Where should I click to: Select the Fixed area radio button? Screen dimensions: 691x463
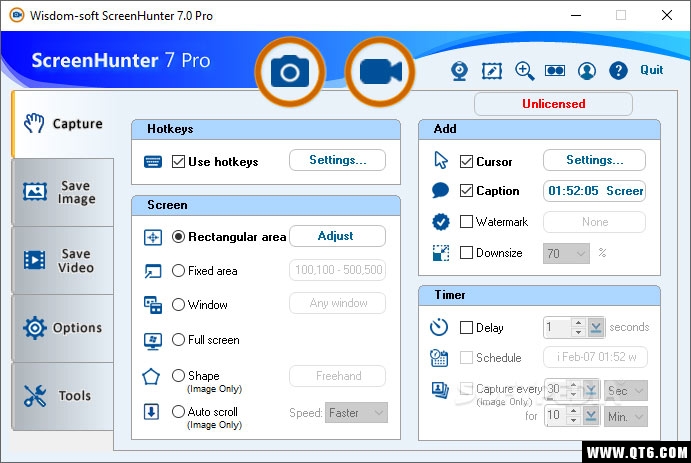pos(178,270)
